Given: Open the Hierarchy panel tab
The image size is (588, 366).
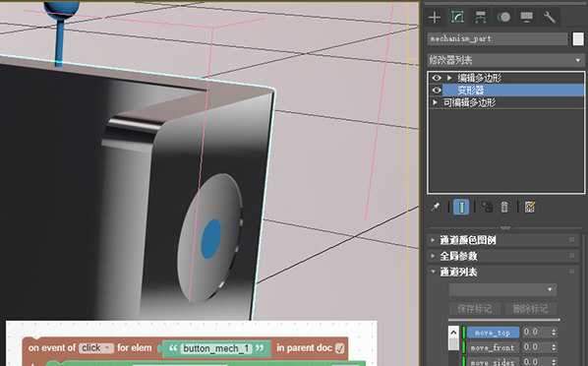Looking at the screenshot, I should pyautogui.click(x=481, y=17).
